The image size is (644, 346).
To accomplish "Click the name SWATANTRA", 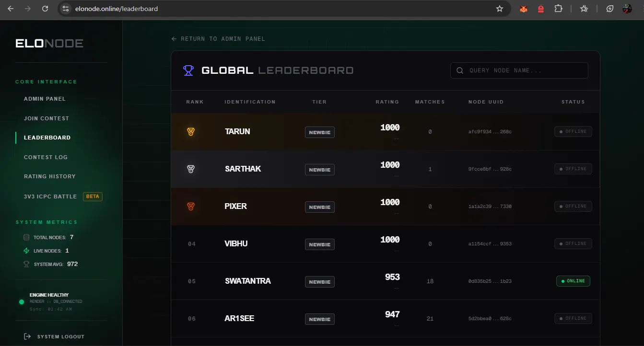I will (248, 281).
